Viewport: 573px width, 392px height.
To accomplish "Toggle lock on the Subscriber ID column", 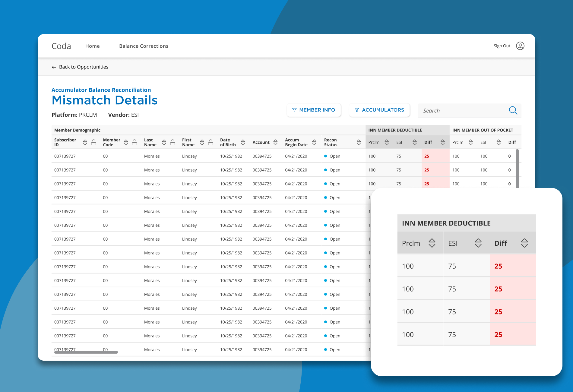I will (94, 142).
